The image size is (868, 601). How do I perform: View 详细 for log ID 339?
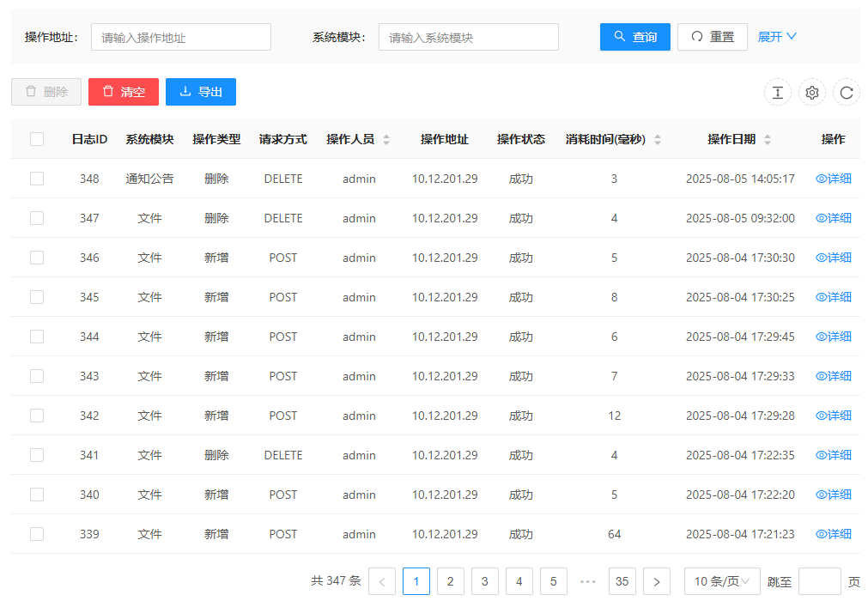click(x=834, y=534)
